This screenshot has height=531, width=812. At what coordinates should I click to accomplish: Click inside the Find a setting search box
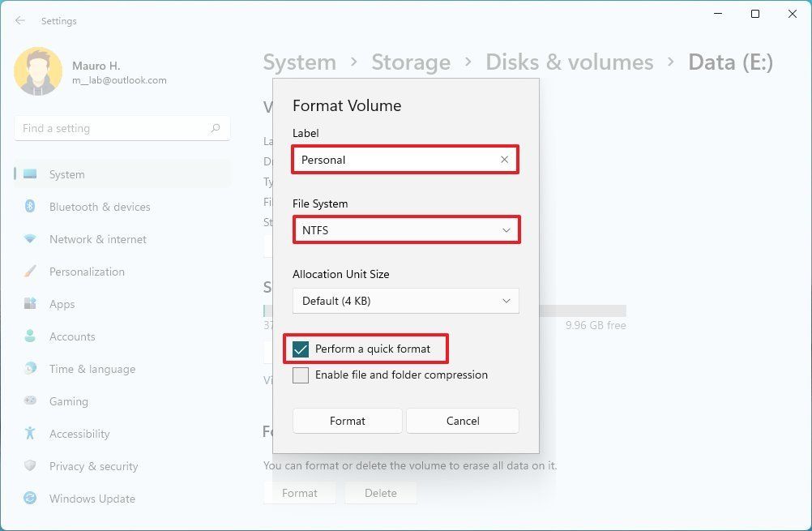point(122,127)
